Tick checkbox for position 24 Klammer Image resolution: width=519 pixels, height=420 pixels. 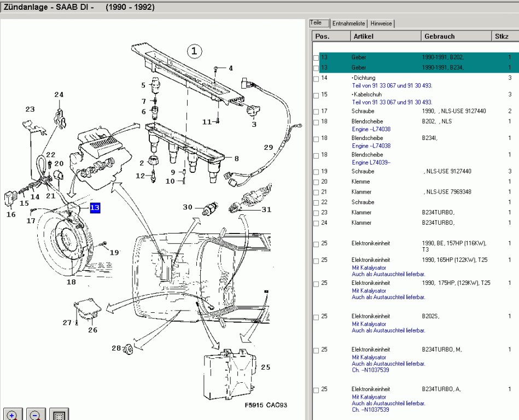click(x=316, y=224)
